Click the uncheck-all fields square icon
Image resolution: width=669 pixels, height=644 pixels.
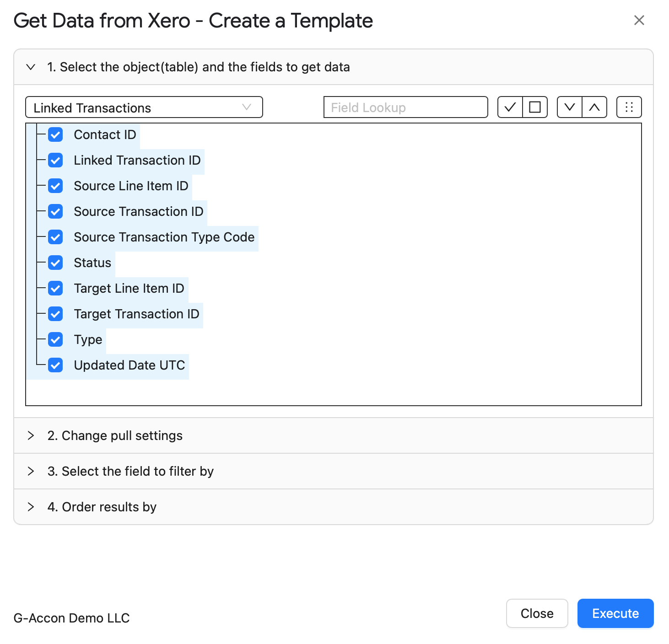535,107
